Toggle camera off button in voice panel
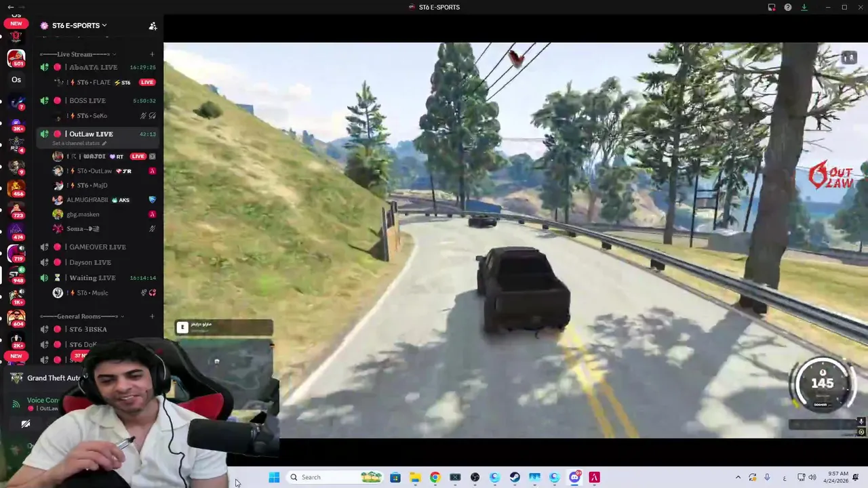The image size is (868, 488). (x=25, y=424)
